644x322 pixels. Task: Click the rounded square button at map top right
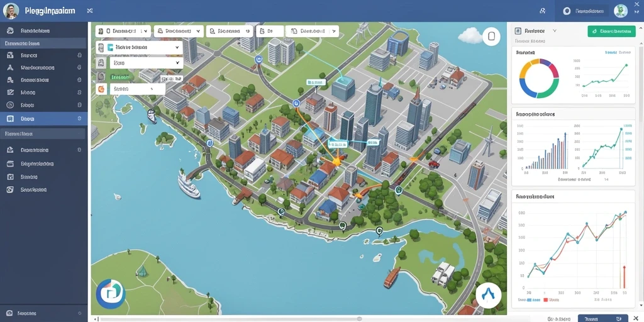point(491,37)
